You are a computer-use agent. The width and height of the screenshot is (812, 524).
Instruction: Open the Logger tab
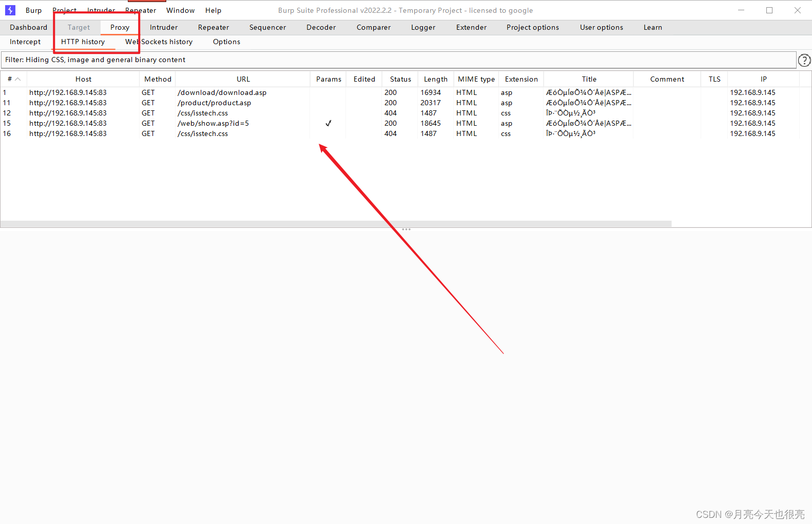point(423,27)
